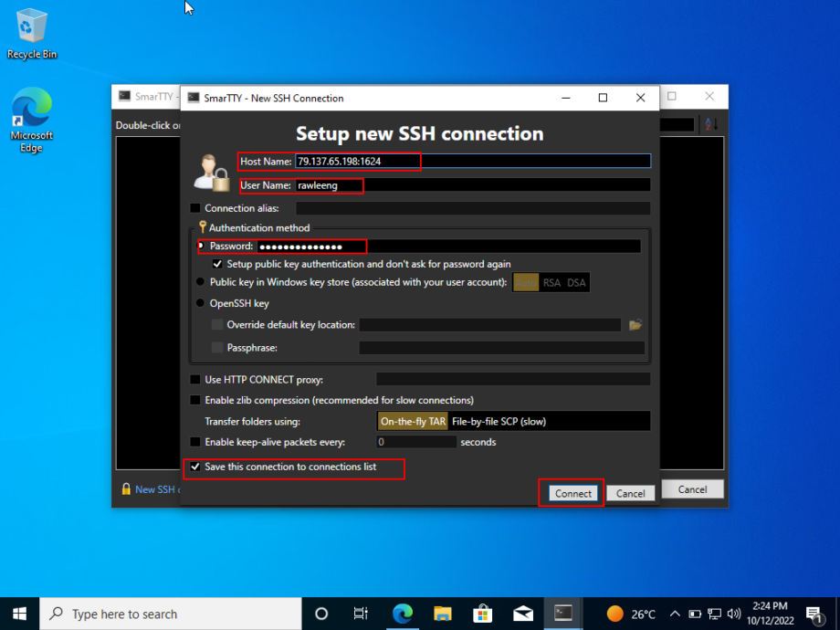Expand hidden icons in the system tray
The image size is (840, 630).
point(674,614)
